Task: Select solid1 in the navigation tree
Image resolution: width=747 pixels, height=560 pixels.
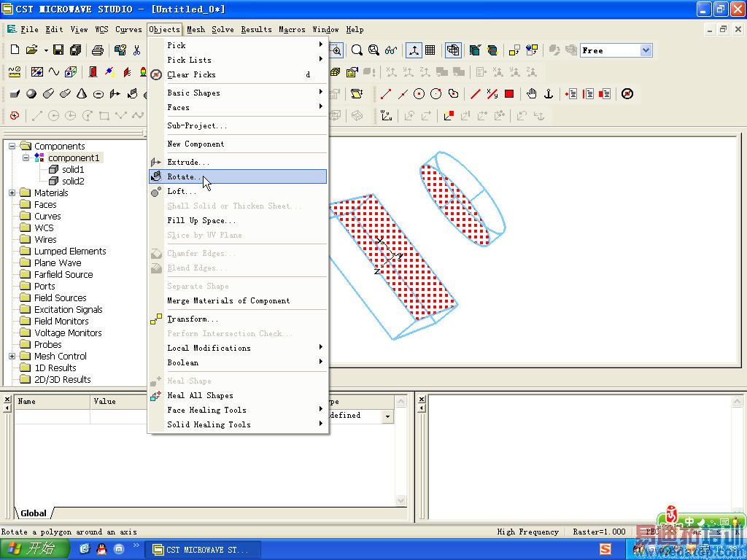Action: pos(73,169)
